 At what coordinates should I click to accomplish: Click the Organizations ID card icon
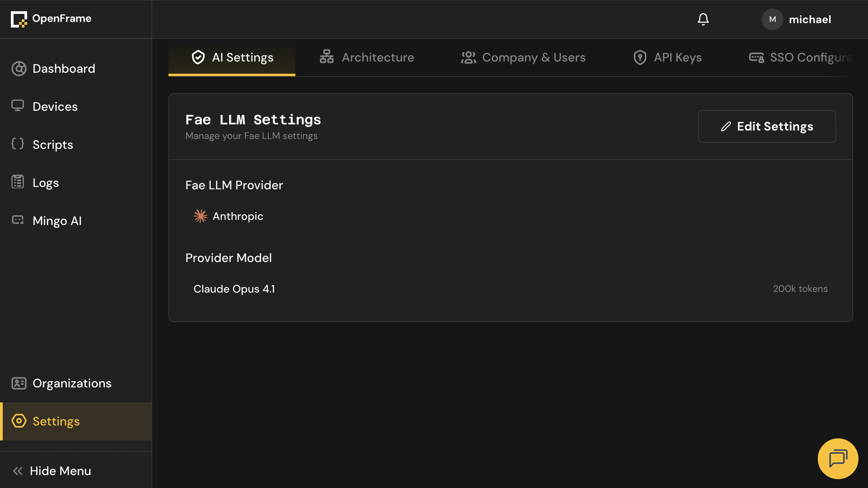[19, 383]
